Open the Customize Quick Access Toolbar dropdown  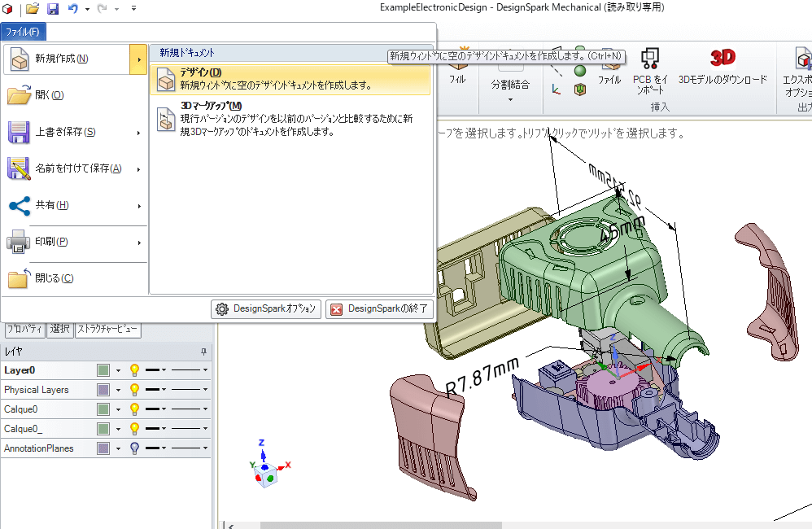click(x=133, y=8)
